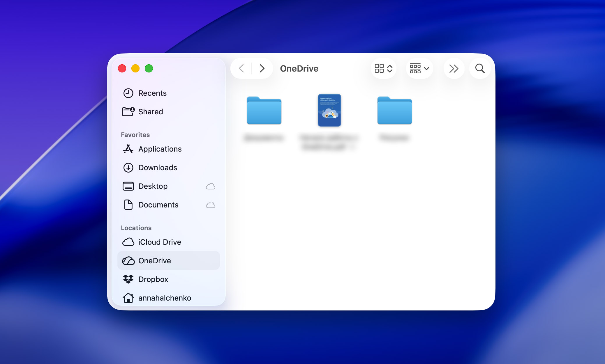
Task: Open the annahalchenko home folder
Action: (165, 298)
